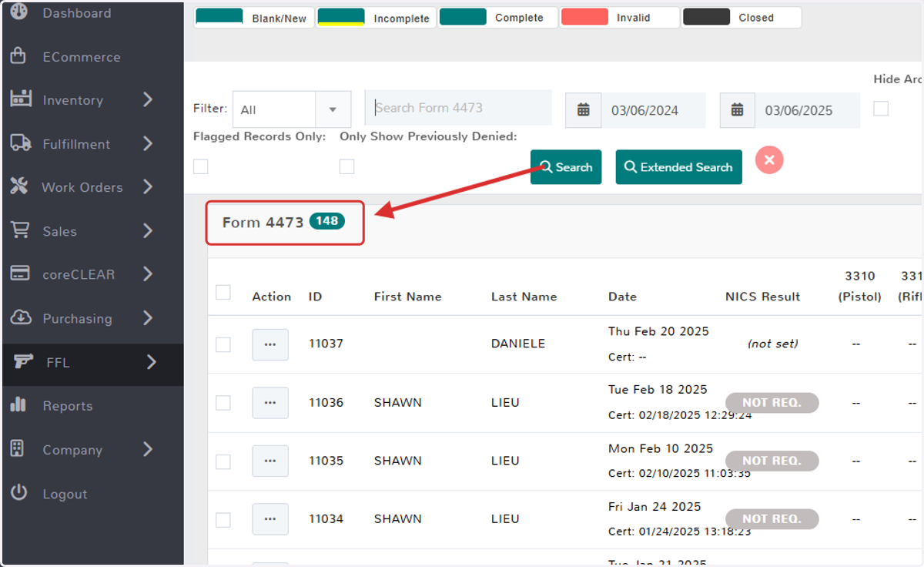Click the DANIELE last name cell
924x567 pixels.
tap(517, 344)
